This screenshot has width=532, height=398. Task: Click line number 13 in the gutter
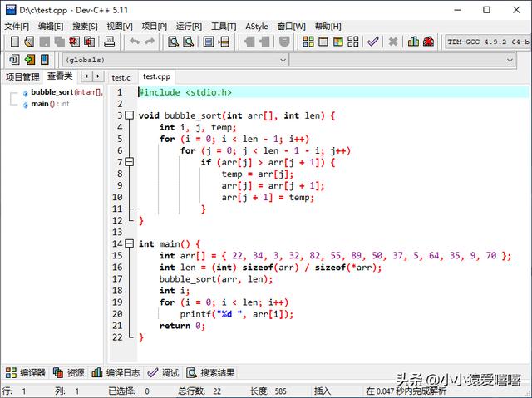point(117,232)
